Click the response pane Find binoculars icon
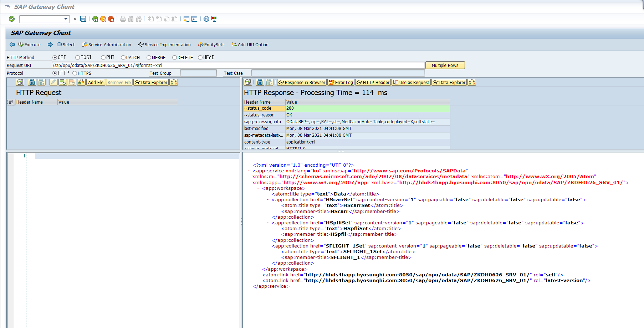 pos(260,82)
